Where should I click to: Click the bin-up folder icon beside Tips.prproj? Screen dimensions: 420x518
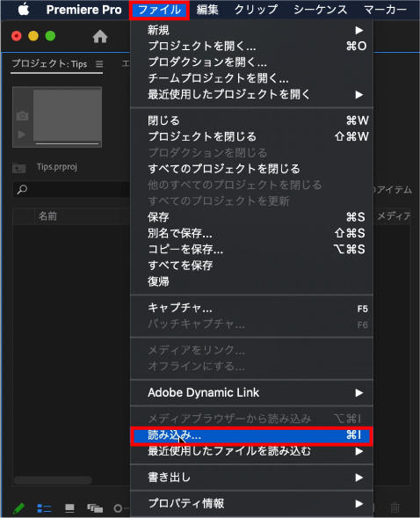pyautogui.click(x=18, y=168)
